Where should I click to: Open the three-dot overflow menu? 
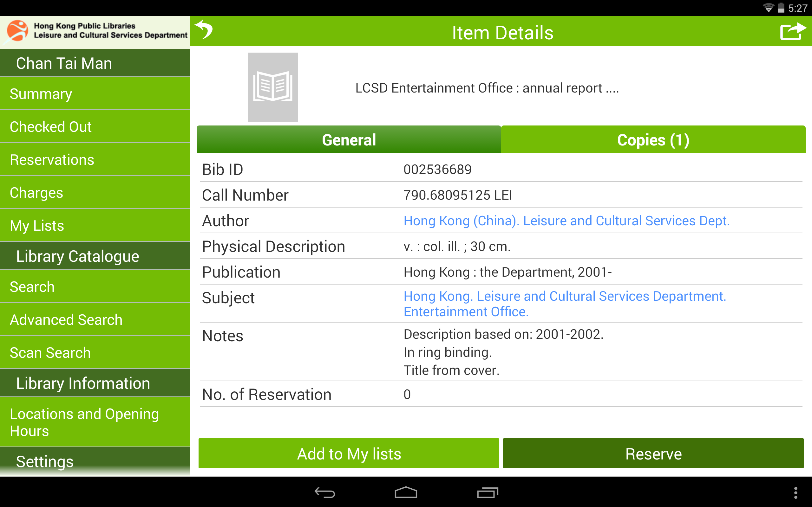pos(796,492)
